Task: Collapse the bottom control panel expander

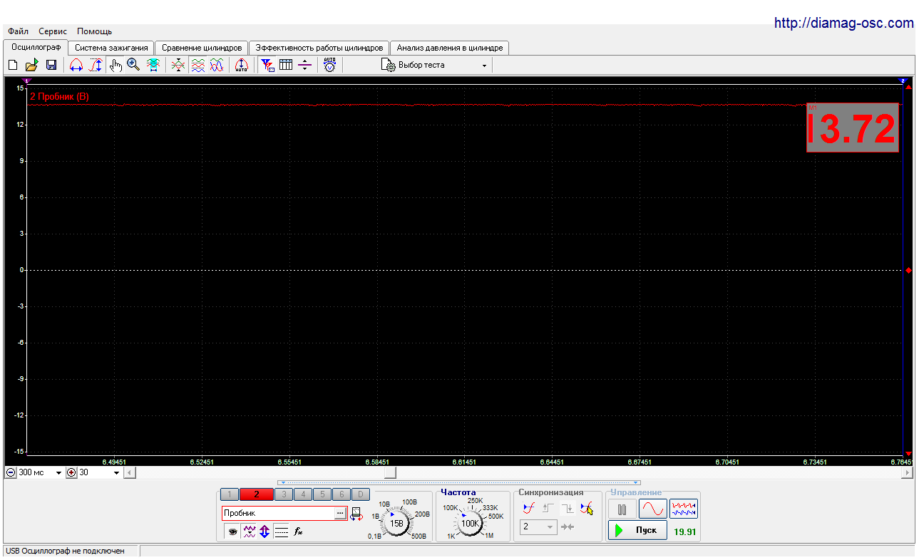Action: 458,482
